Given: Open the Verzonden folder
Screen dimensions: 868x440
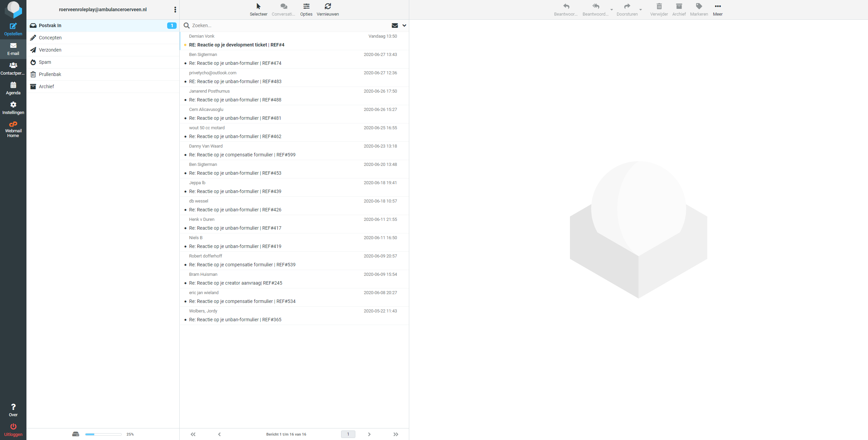Looking at the screenshot, I should 50,50.
